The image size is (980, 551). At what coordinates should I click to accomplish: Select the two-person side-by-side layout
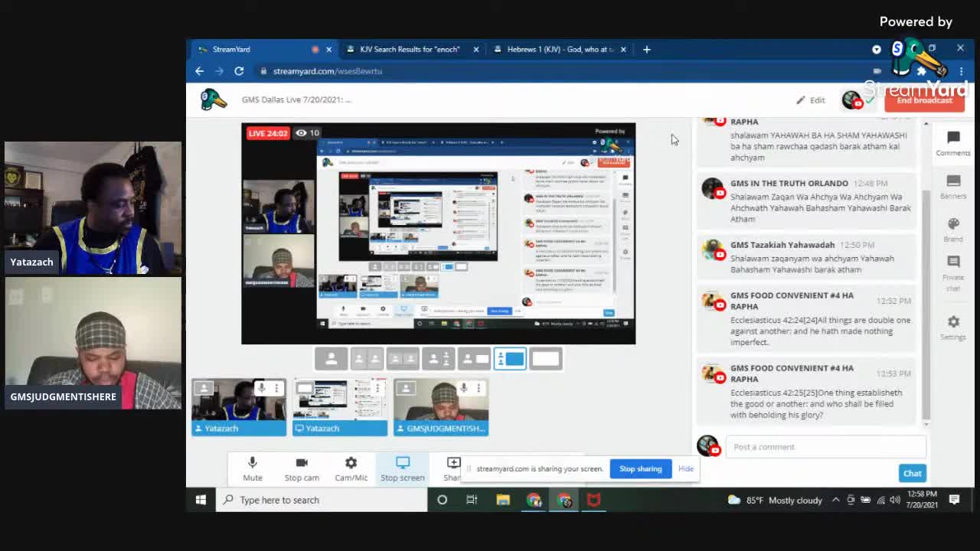[367, 359]
